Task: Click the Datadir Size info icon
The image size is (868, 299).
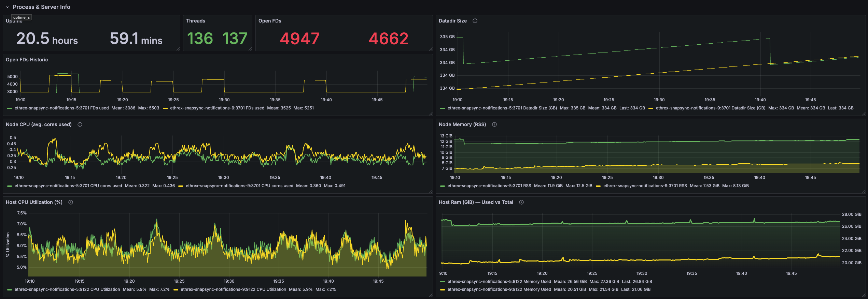Action: coord(475,21)
